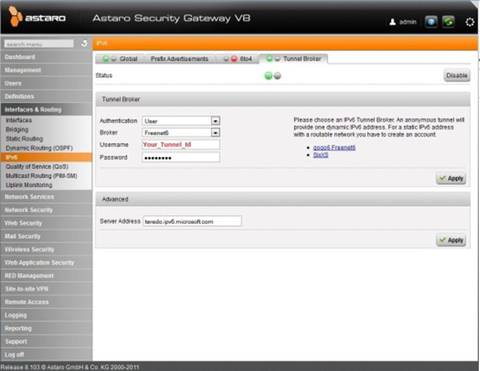Screen dimensions: 480x371
Task: Click the admin username text
Action: 408,22
